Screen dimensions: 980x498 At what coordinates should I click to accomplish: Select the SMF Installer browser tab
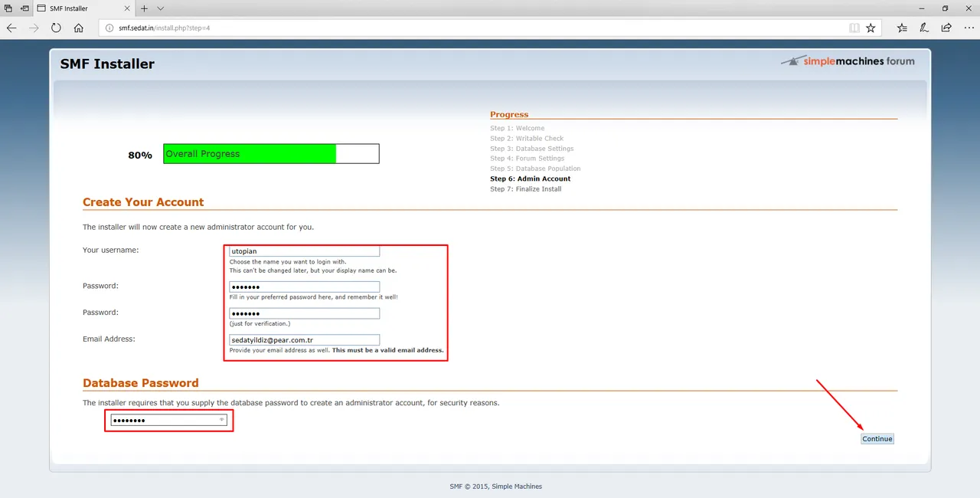[84, 8]
